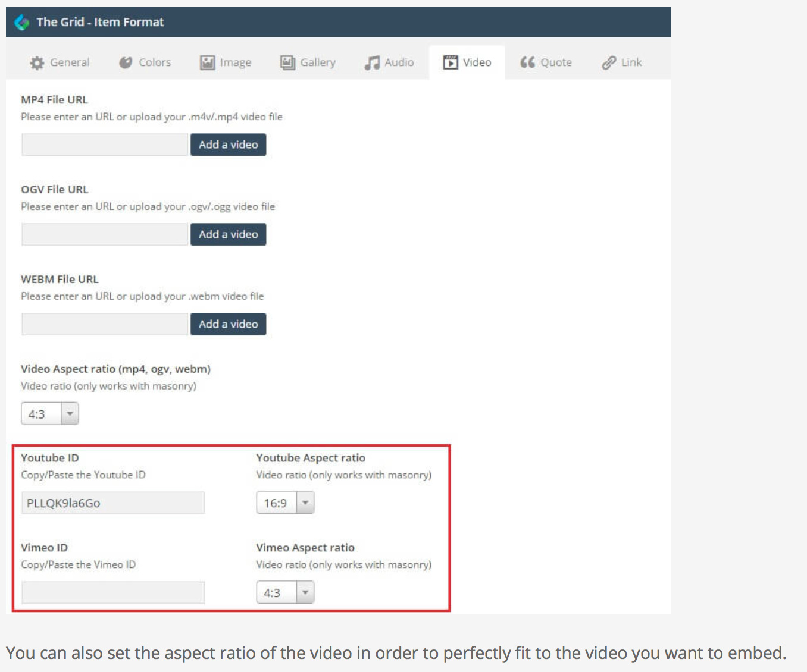Focus the MP4 File URL field

click(105, 145)
